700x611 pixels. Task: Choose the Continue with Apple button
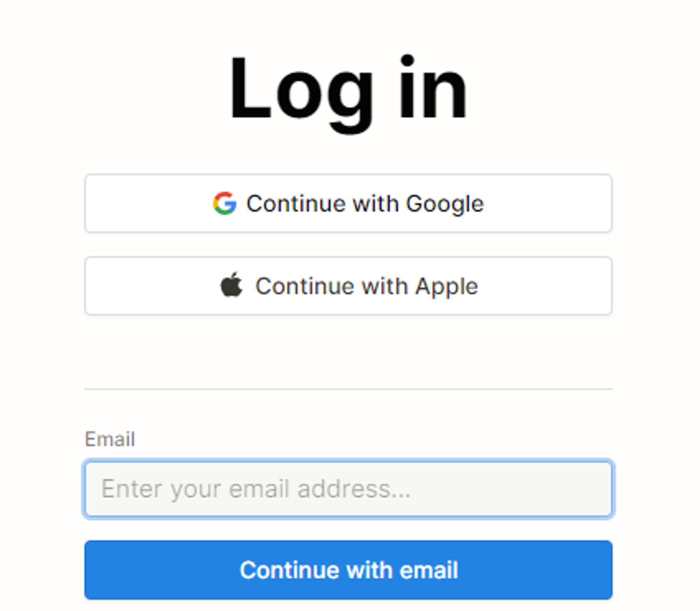tap(348, 286)
